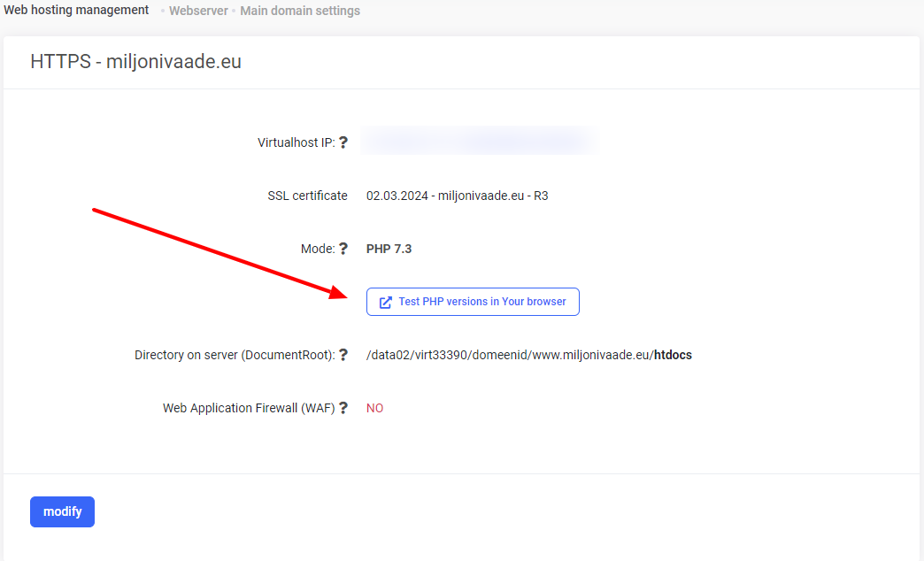Click the Virtualhost IP label text
This screenshot has height=561, width=924.
point(296,142)
